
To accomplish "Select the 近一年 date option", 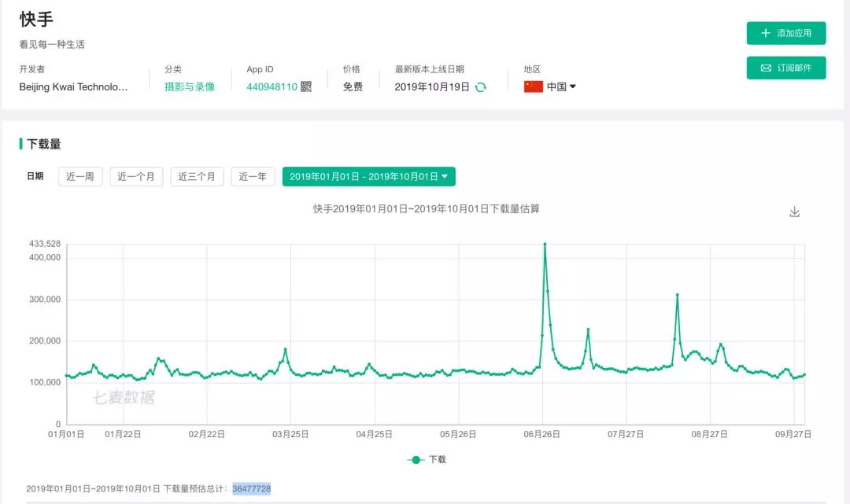I will pos(253,177).
